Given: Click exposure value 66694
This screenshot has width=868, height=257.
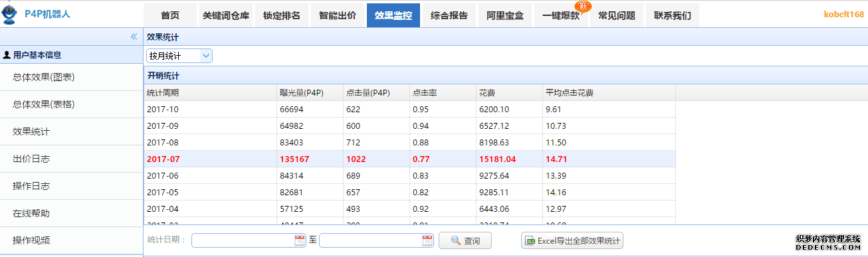Looking at the screenshot, I should click(x=292, y=110).
